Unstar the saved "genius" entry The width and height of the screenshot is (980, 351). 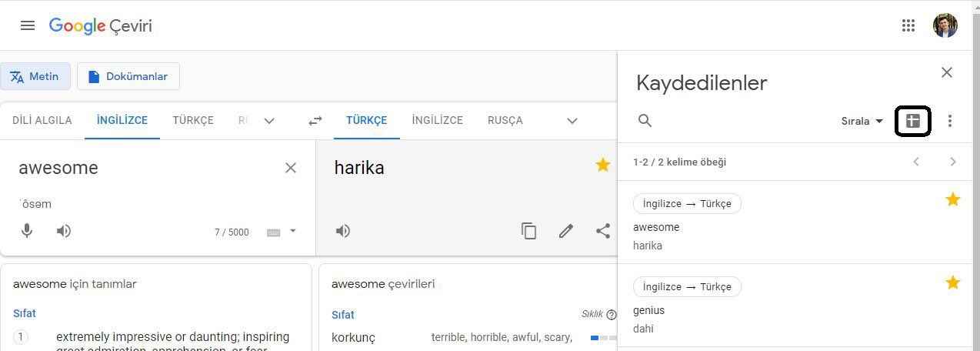click(953, 283)
